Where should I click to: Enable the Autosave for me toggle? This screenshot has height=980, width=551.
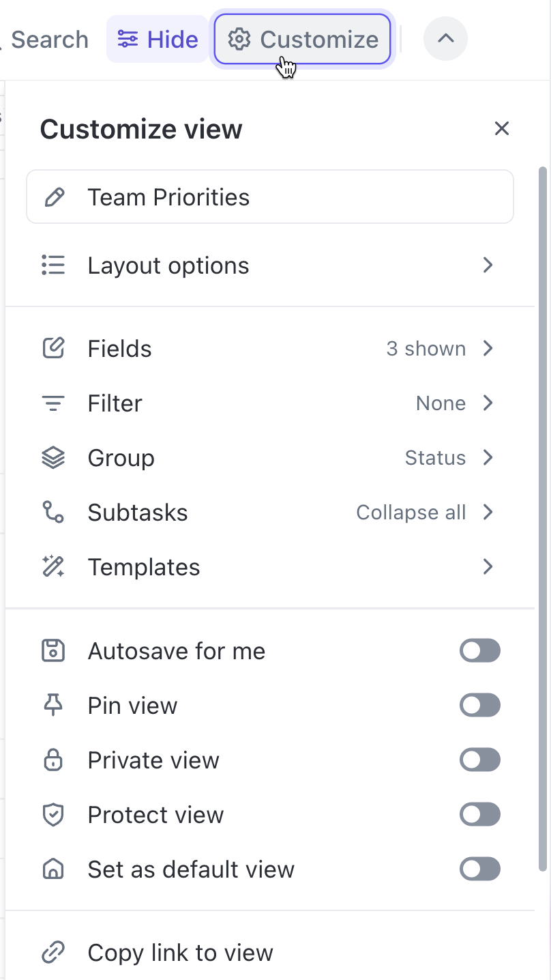click(480, 650)
